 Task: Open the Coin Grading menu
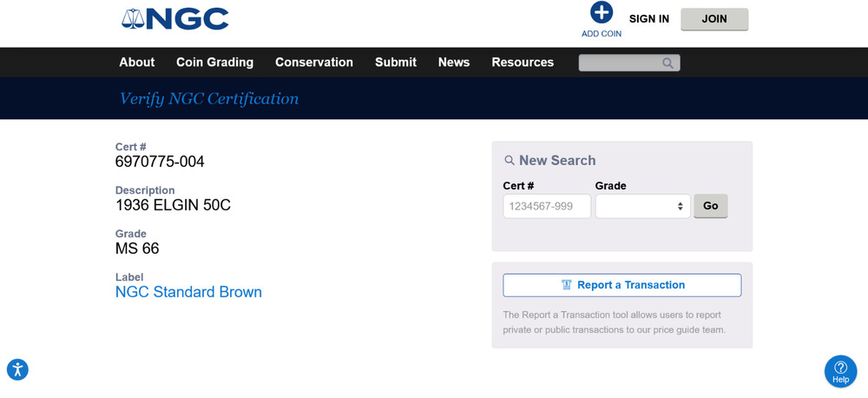(x=214, y=63)
